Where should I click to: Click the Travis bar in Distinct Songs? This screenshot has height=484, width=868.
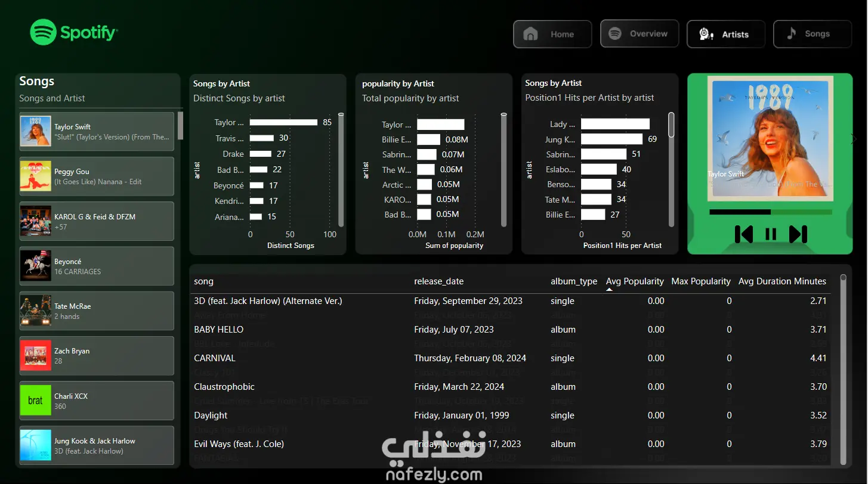262,138
